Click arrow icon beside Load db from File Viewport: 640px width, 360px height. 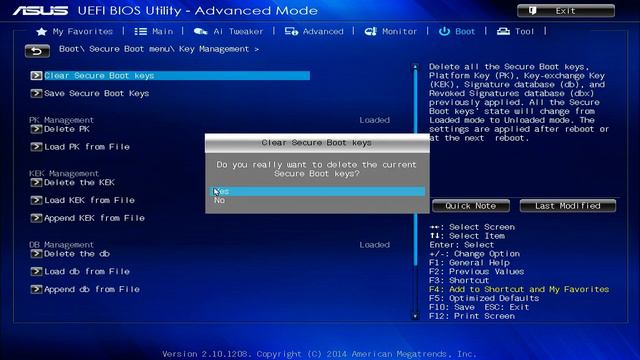click(x=36, y=271)
